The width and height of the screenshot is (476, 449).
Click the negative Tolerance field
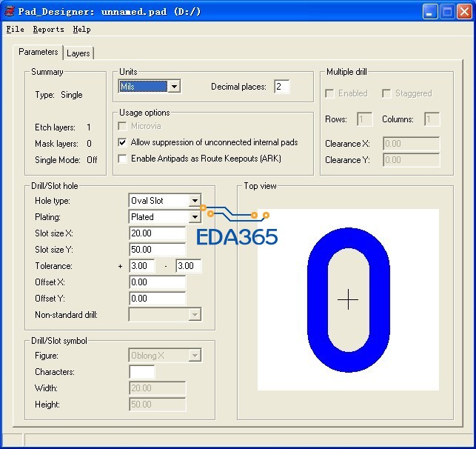[x=188, y=266]
